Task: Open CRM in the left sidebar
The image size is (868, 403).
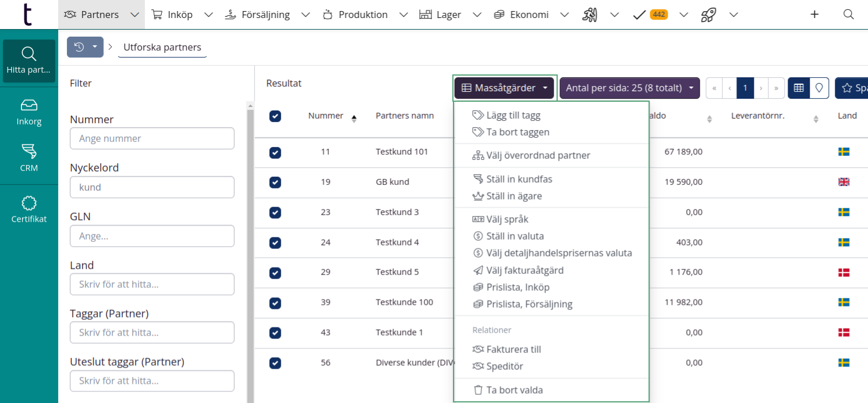Action: coord(29,158)
